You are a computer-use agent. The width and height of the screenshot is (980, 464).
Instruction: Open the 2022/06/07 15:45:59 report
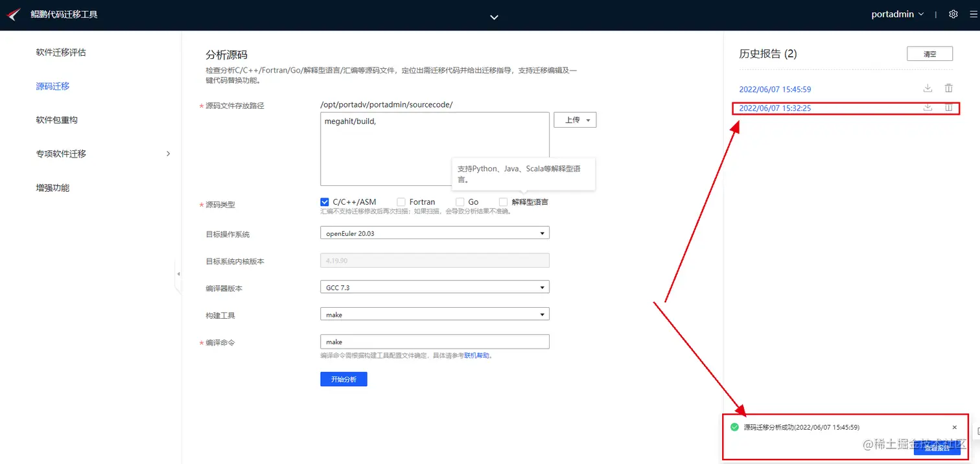point(775,89)
